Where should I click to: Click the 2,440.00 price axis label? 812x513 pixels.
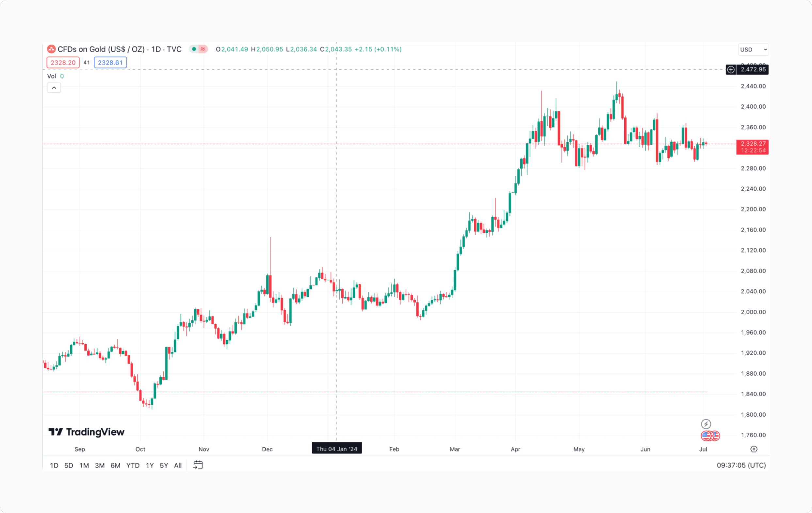(753, 86)
